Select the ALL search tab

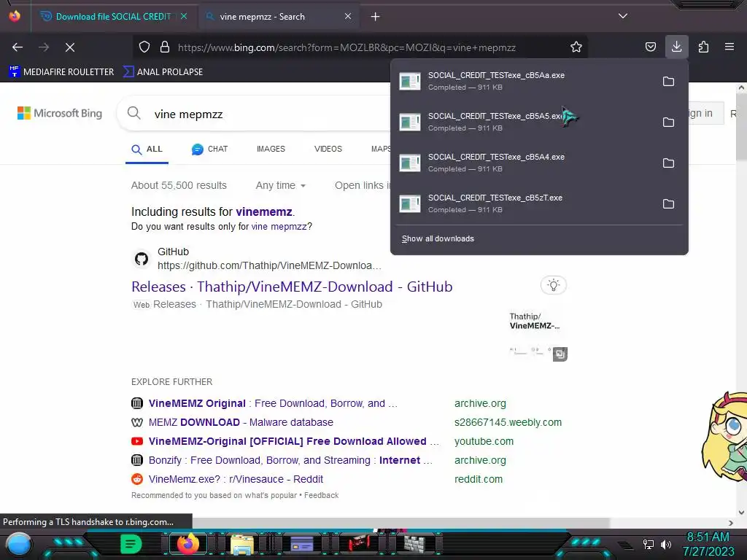147,149
